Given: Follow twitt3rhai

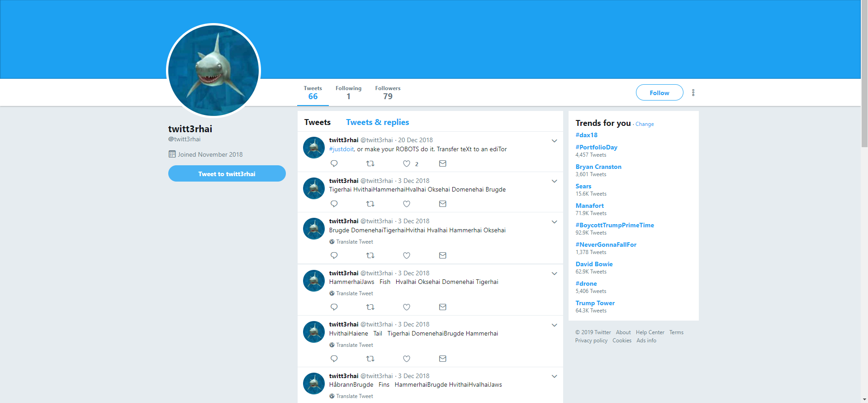Looking at the screenshot, I should (659, 93).
